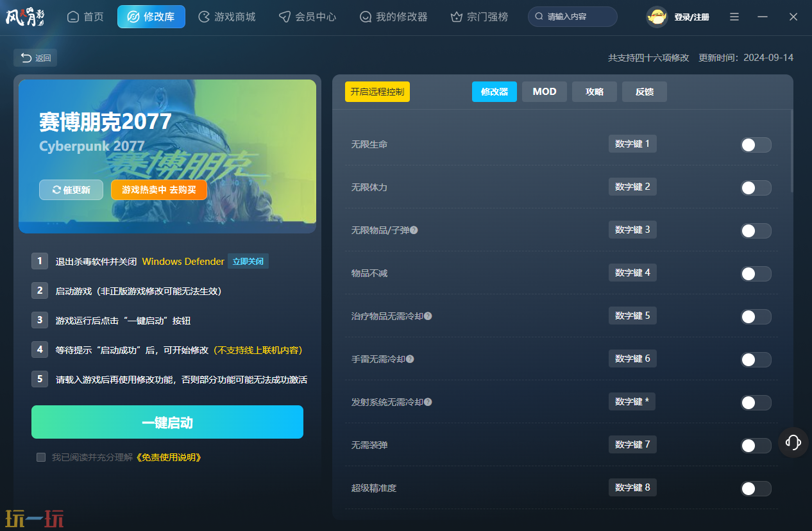The image size is (812, 531).
Task: Open 会员中心 tab
Action: point(307,17)
